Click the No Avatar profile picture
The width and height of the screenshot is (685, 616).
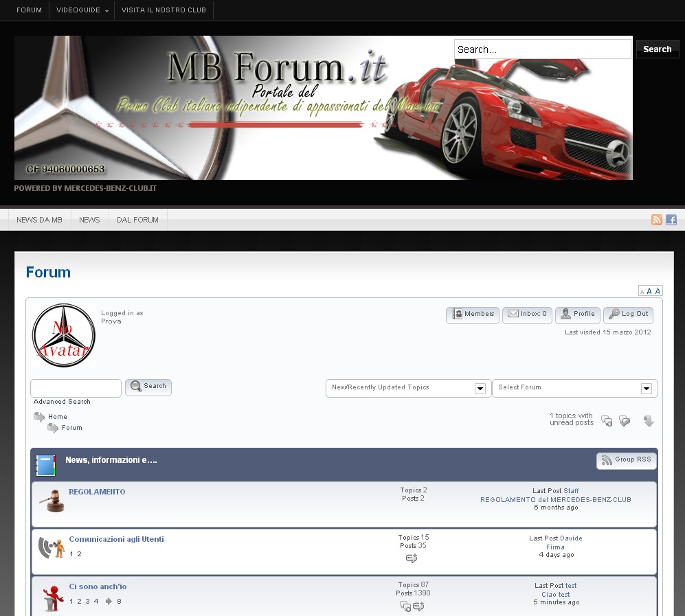64,335
